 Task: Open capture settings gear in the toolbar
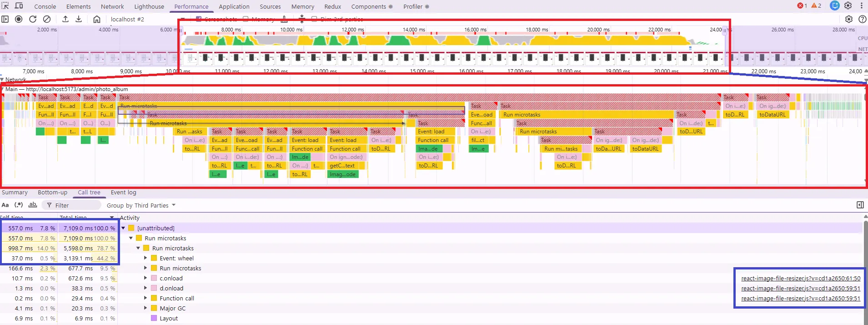[848, 19]
